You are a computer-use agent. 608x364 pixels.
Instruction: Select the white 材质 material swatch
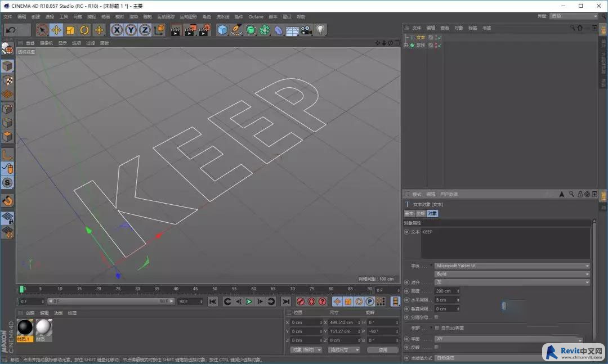[43, 330]
